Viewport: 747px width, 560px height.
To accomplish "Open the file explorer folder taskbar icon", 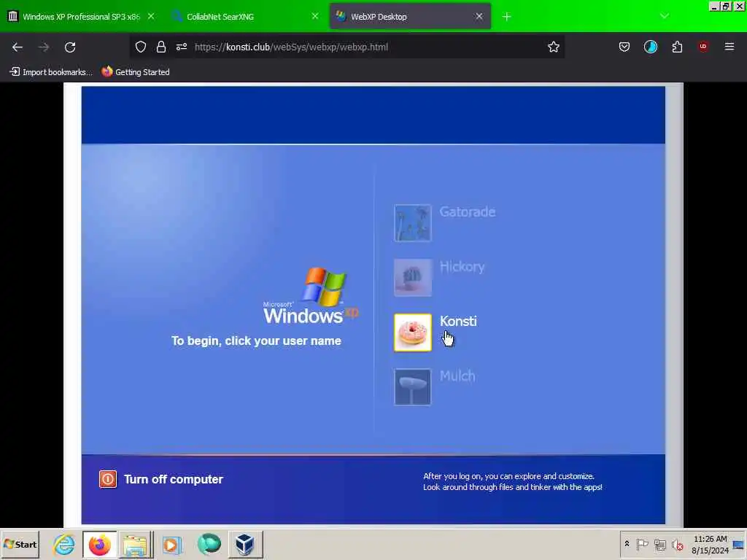I will [136, 544].
